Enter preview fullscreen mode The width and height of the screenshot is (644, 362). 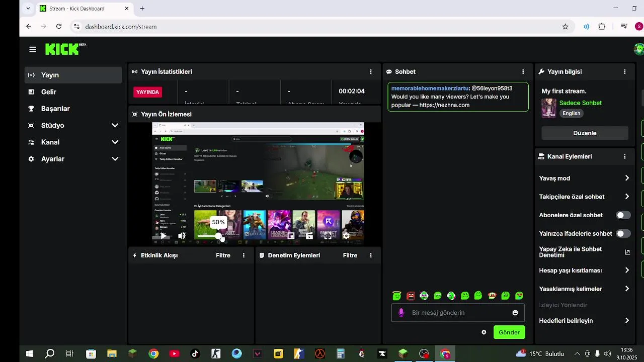[x=328, y=236]
